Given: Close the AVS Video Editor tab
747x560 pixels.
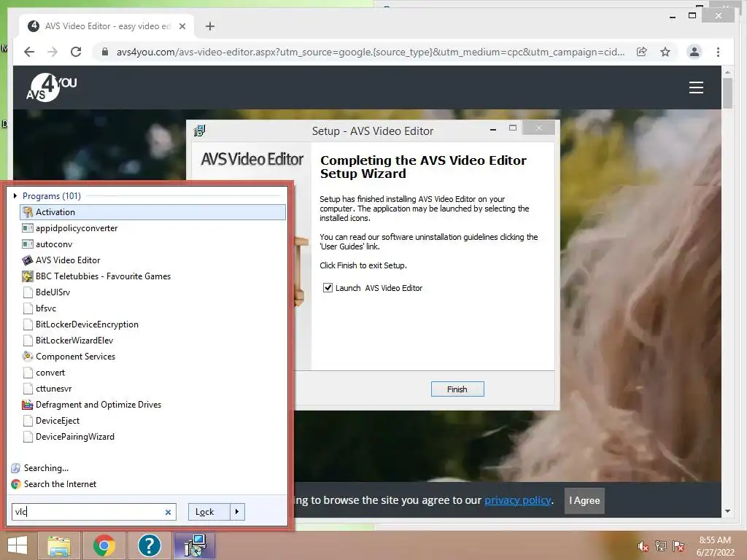Looking at the screenshot, I should [x=182, y=26].
